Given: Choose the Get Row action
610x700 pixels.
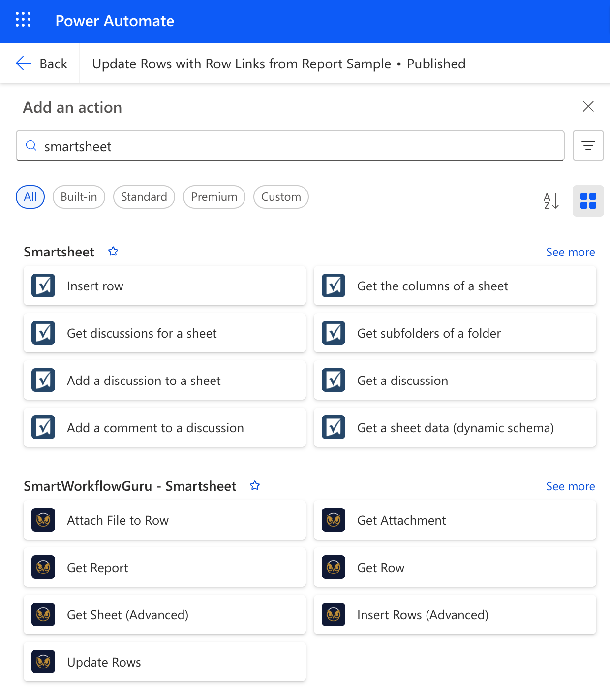Looking at the screenshot, I should click(x=455, y=567).
